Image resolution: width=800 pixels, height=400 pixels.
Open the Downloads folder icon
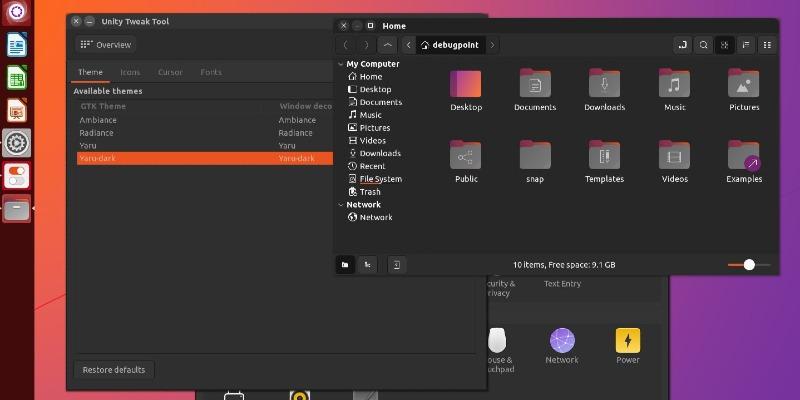(x=604, y=84)
